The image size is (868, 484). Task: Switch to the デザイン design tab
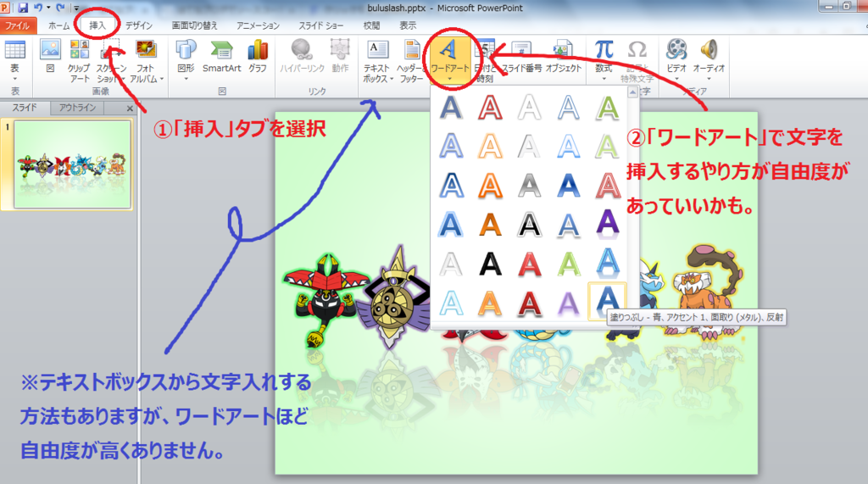pos(138,25)
